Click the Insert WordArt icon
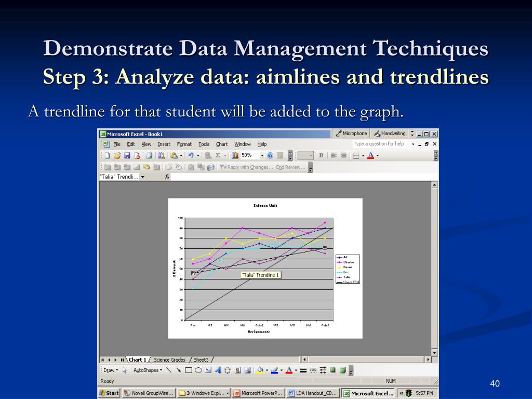Viewport: 532px width, 399px height. click(218, 370)
